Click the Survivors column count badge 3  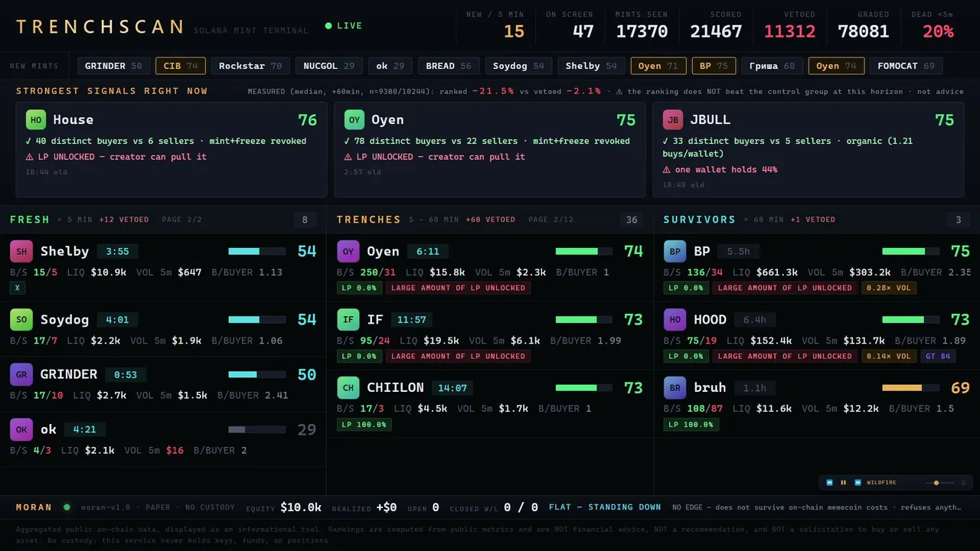(959, 220)
